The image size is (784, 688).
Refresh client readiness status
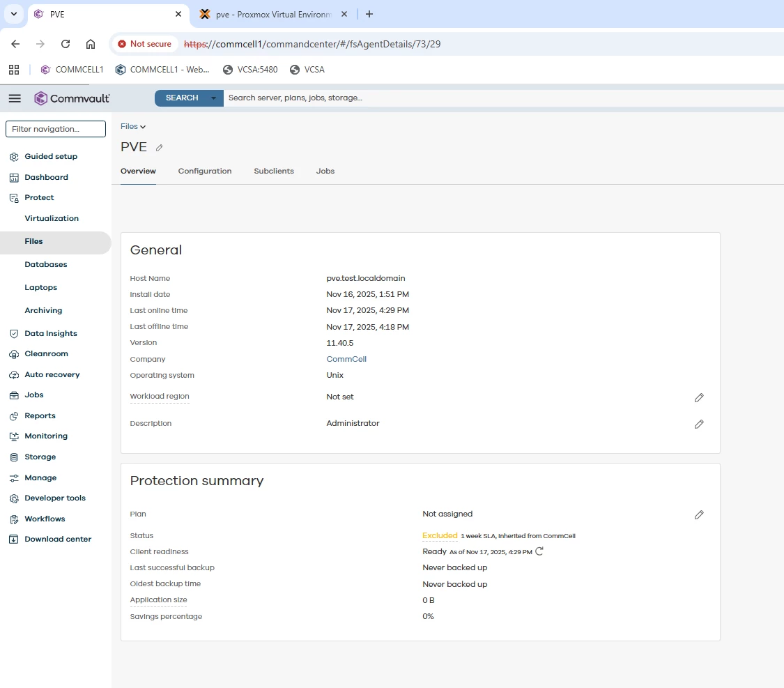point(539,551)
